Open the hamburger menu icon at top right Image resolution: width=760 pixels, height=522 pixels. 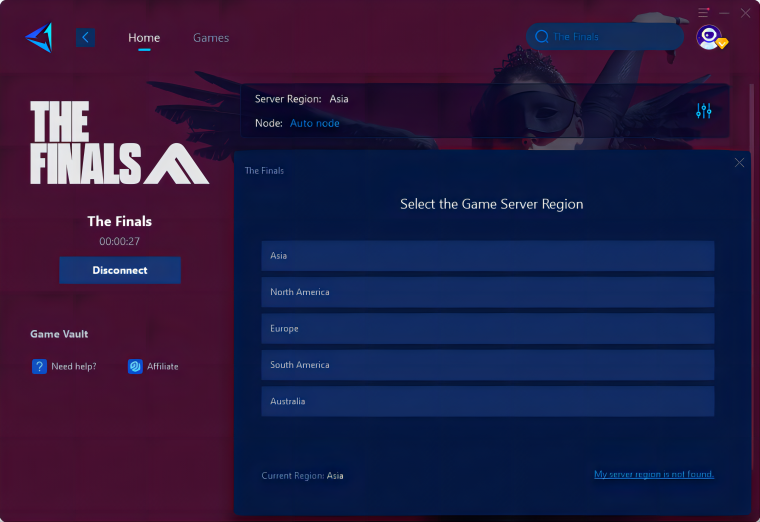click(x=703, y=12)
